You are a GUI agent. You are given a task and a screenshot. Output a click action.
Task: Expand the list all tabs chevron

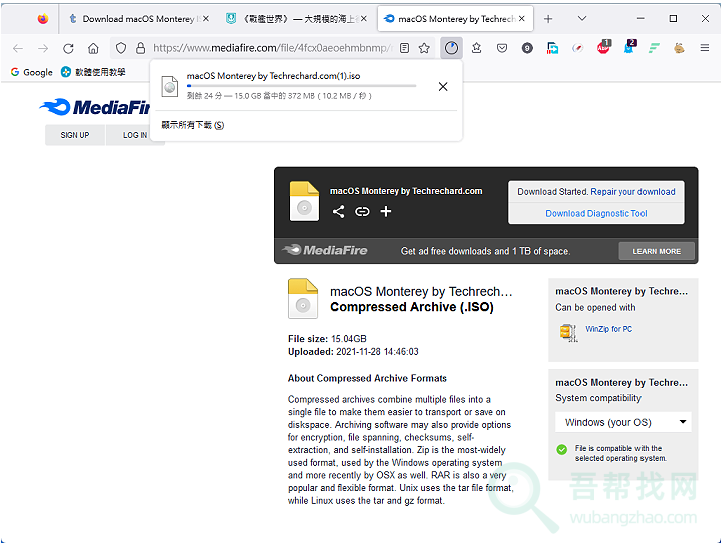click(x=582, y=18)
